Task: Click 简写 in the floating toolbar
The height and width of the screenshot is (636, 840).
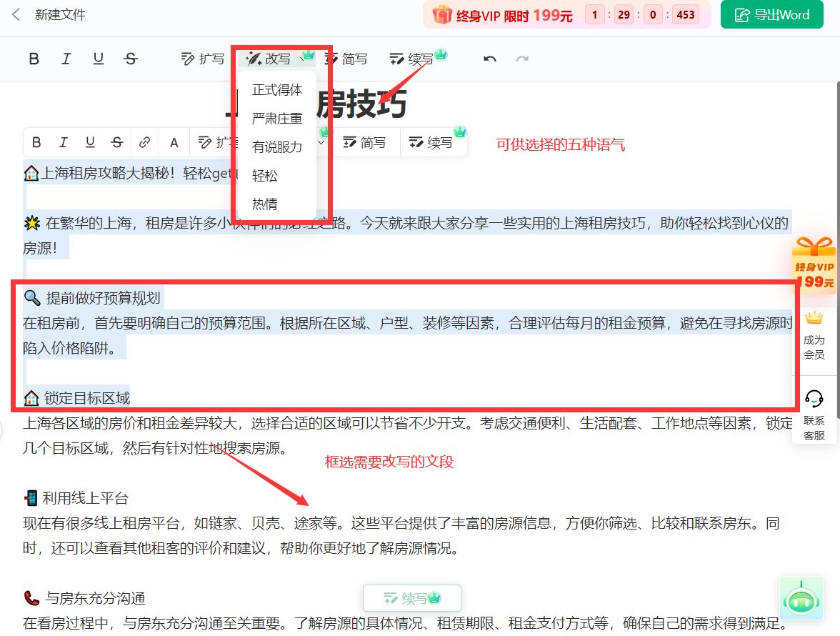Action: 364,142
